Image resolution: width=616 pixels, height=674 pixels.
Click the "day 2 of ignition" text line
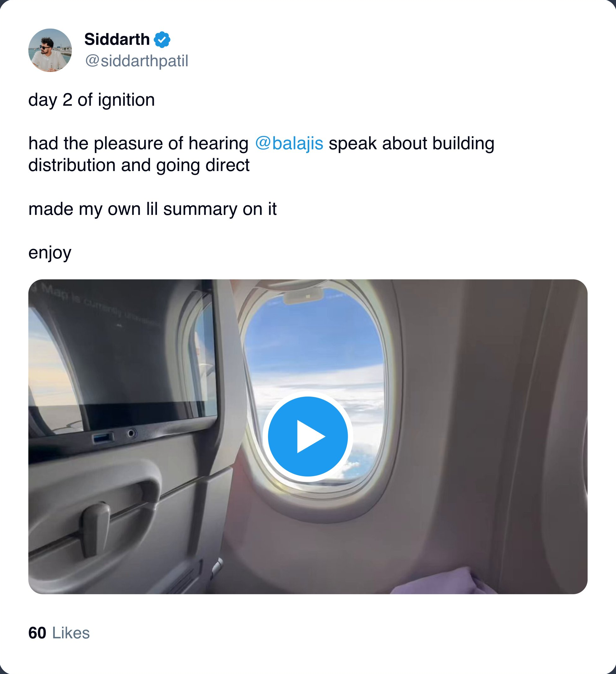coord(91,100)
